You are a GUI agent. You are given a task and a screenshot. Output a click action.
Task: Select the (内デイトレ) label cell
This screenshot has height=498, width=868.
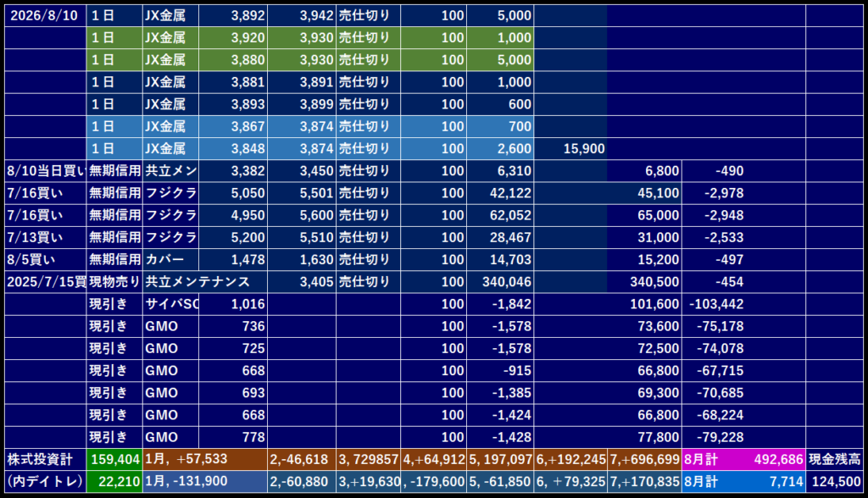pos(46,481)
